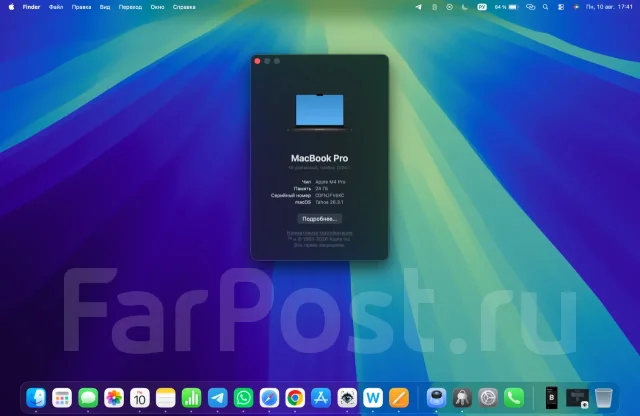
Task: Open the keyboard input source menu
Action: pos(482,7)
